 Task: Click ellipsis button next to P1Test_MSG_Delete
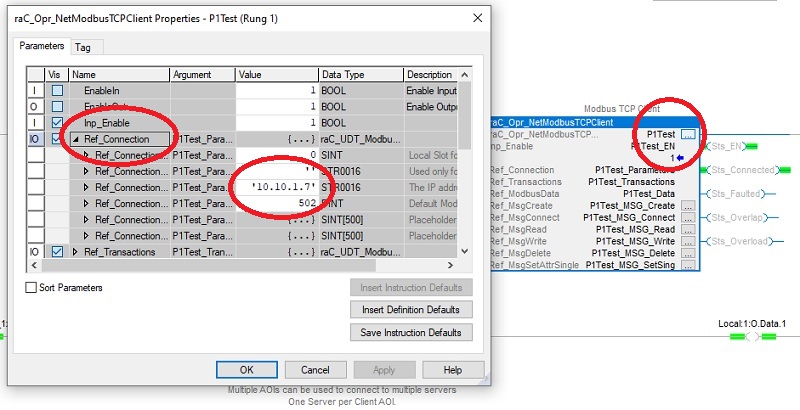point(687,254)
